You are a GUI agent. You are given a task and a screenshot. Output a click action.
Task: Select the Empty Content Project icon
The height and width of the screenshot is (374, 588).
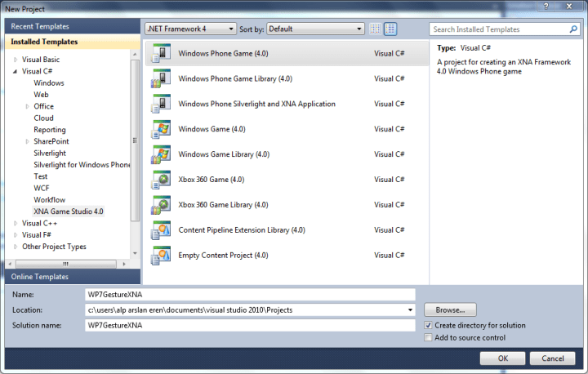click(x=161, y=256)
